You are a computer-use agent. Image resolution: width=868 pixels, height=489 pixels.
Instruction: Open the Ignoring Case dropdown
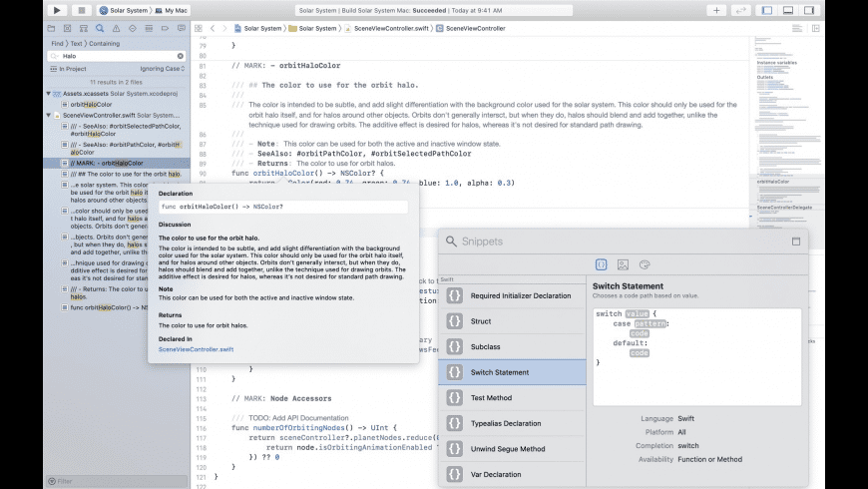(162, 69)
